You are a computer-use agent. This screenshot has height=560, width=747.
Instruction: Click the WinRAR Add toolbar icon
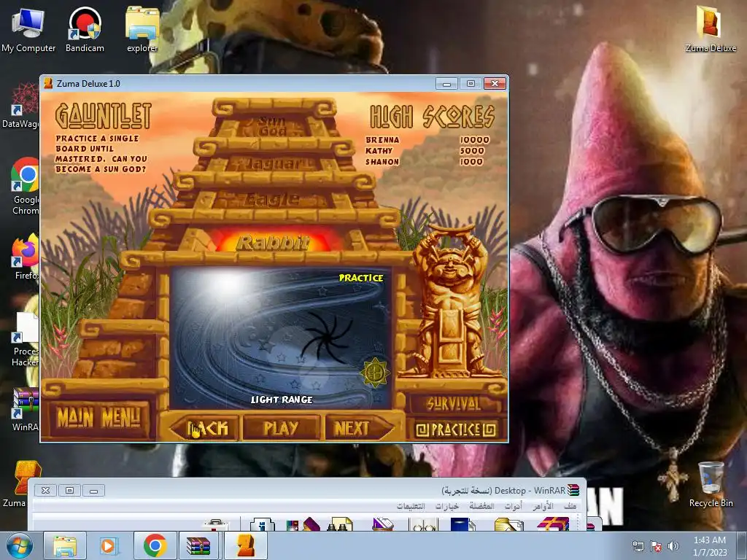pyautogui.click(x=553, y=524)
